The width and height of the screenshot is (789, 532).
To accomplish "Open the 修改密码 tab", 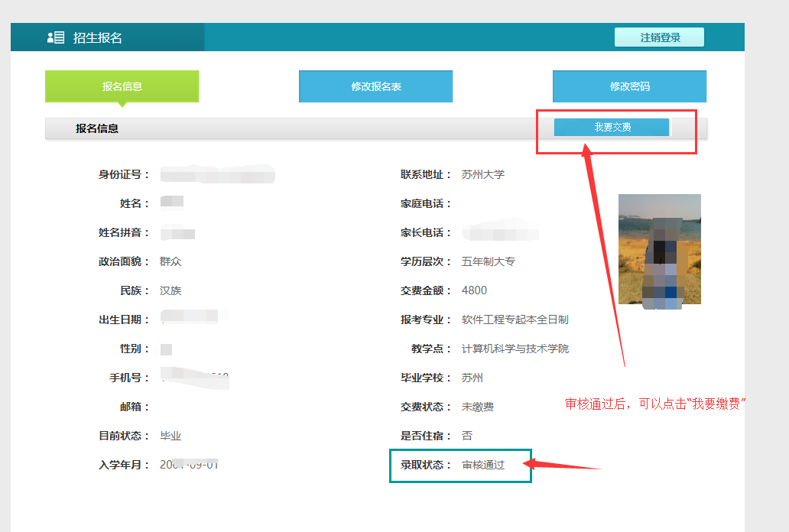I will pyautogui.click(x=629, y=86).
